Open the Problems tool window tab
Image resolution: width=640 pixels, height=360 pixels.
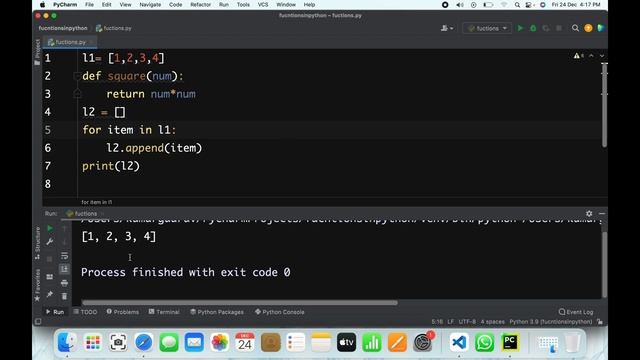[122, 312]
